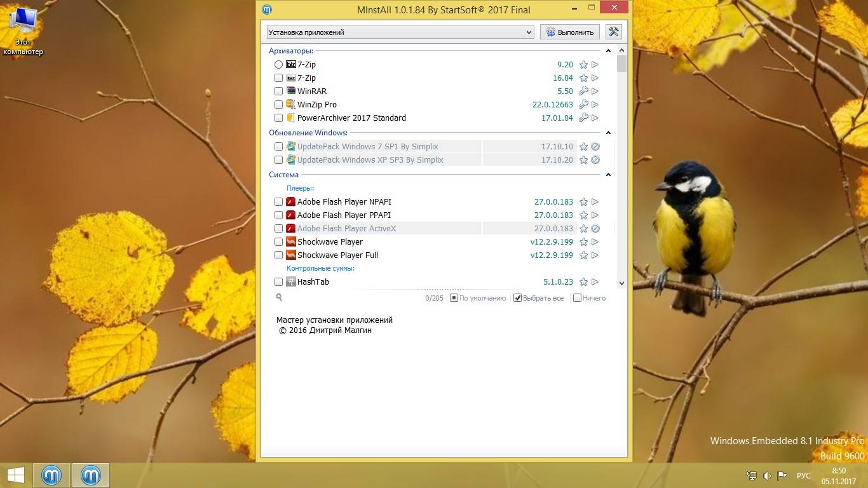This screenshot has height=488, width=868.
Task: Click the play arrow for PowerArchiver 2017 Standard
Action: pyautogui.click(x=595, y=118)
